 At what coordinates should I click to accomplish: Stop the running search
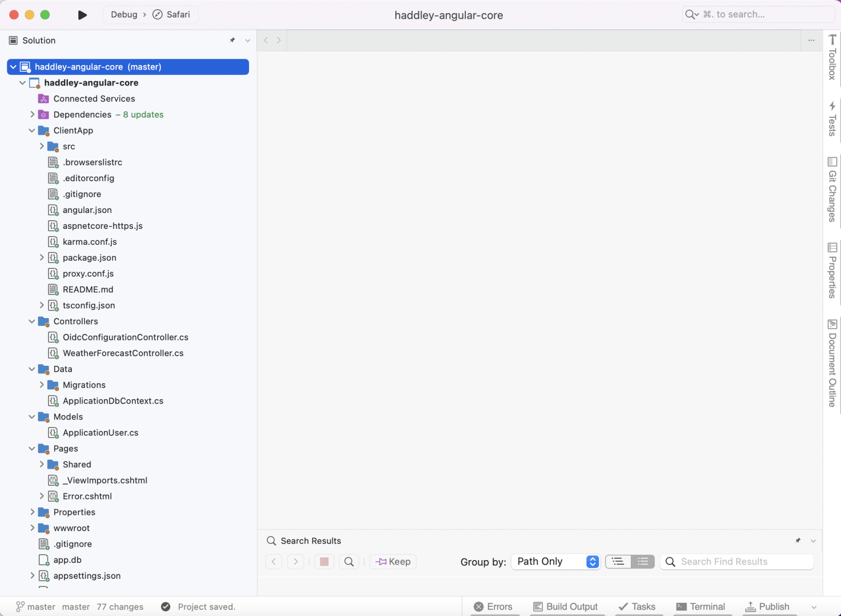[324, 561]
